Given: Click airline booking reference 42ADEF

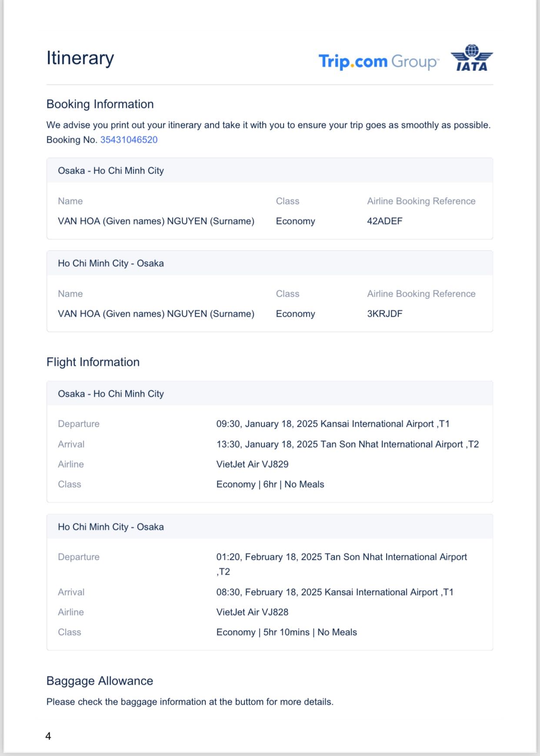Looking at the screenshot, I should (x=385, y=221).
